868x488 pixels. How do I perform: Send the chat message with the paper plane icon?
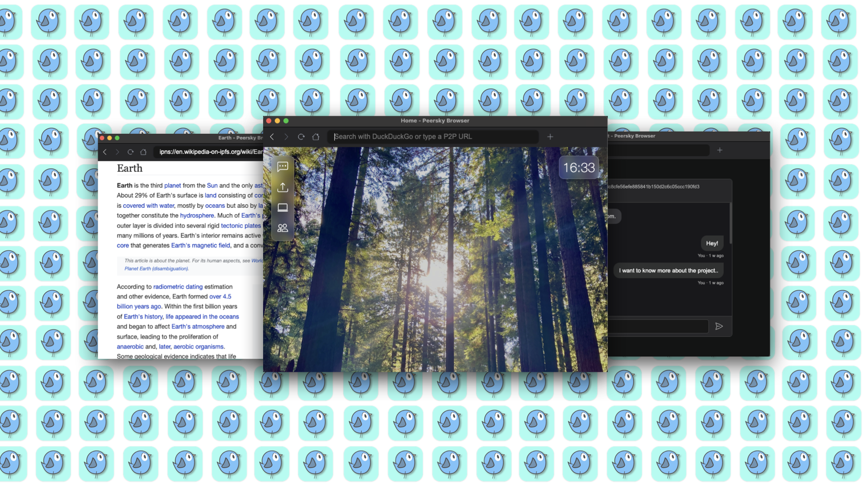tap(720, 326)
